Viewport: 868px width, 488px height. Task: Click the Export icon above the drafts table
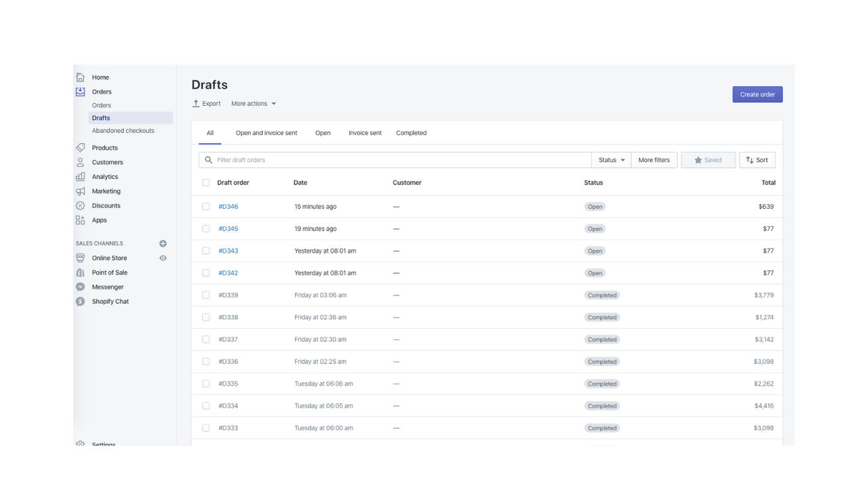coord(195,103)
